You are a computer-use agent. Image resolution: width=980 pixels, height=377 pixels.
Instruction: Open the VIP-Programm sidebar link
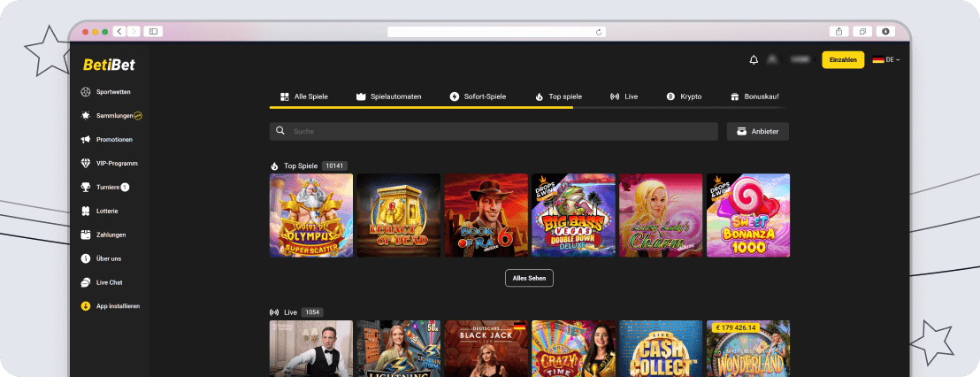point(117,163)
